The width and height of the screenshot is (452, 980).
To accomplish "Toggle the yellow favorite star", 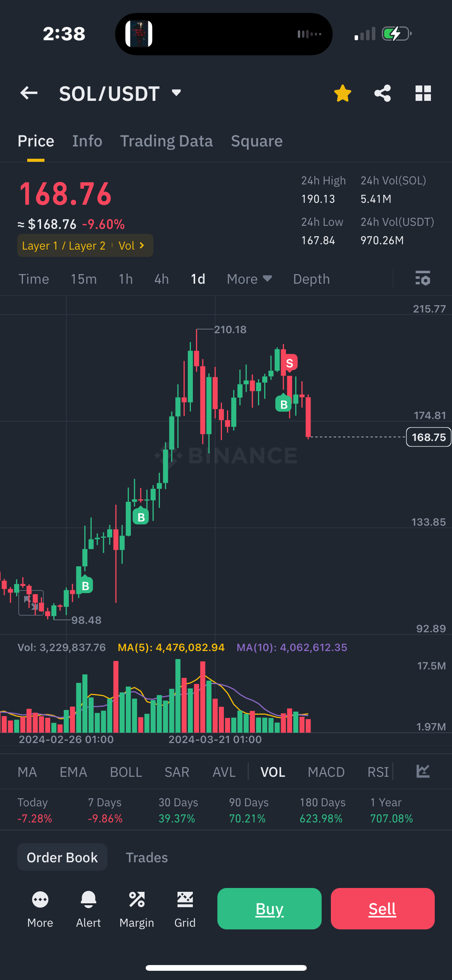I will [x=342, y=93].
